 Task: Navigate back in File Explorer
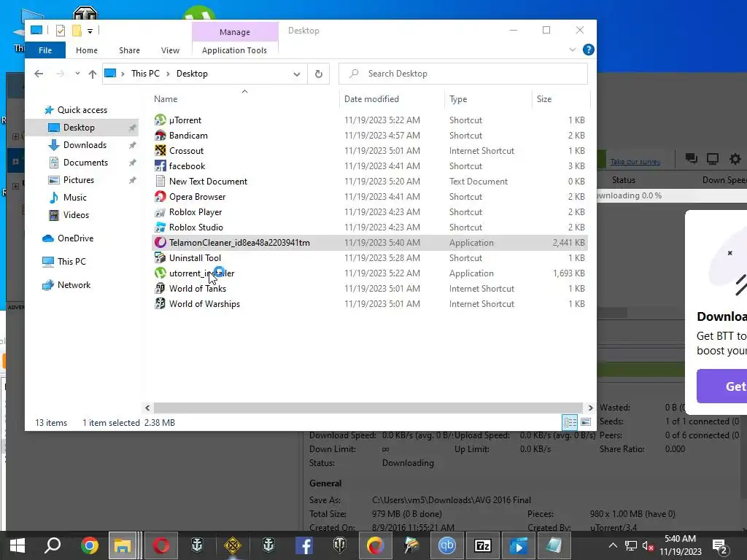[39, 74]
